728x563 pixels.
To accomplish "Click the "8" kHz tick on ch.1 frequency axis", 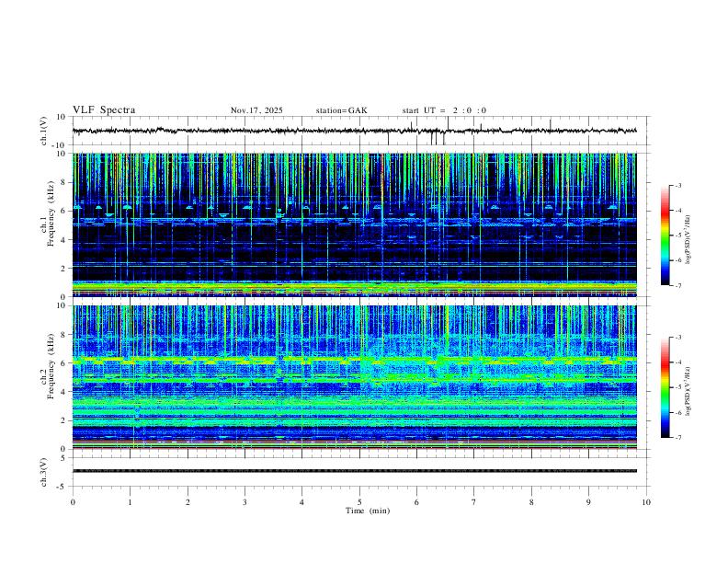I will [x=63, y=182].
